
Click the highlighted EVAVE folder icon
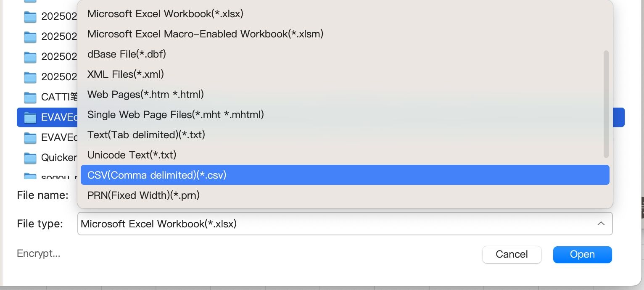(30, 117)
